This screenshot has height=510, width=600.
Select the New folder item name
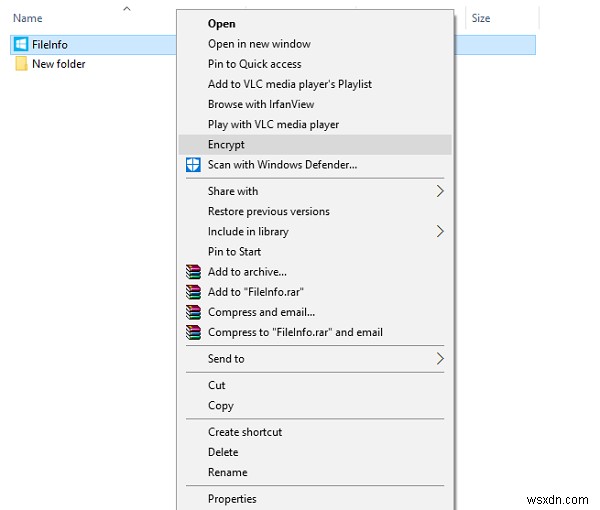(59, 64)
